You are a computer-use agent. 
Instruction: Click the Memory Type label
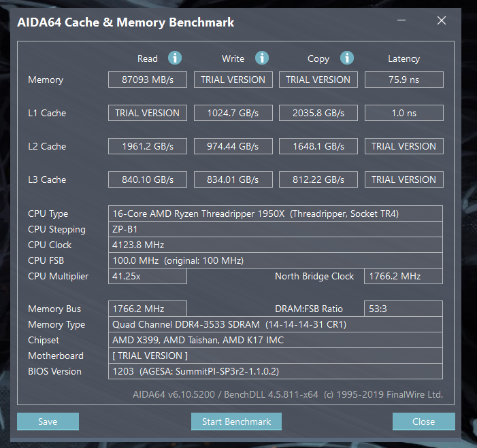56,324
